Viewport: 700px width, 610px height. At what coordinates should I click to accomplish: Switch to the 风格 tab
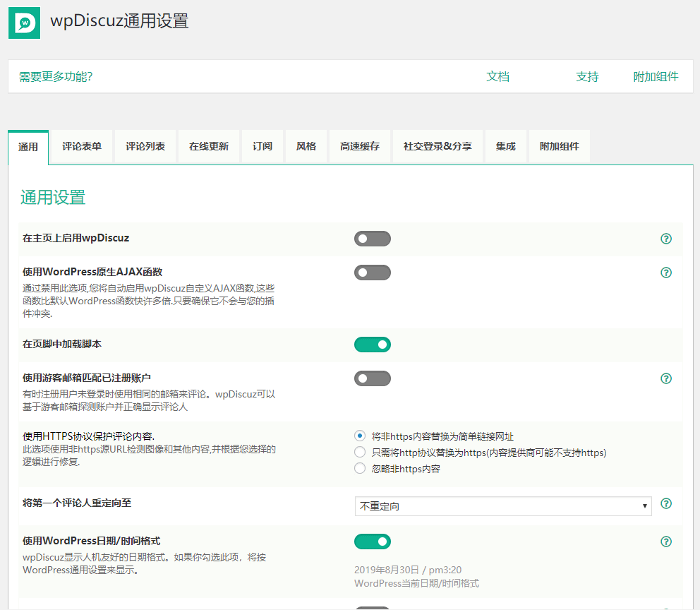(x=306, y=146)
